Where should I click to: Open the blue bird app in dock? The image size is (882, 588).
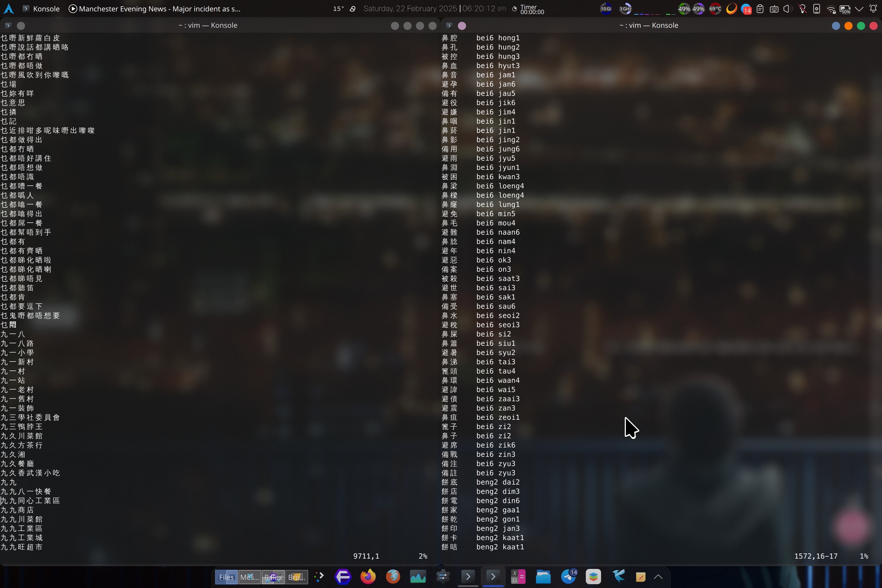(618, 576)
